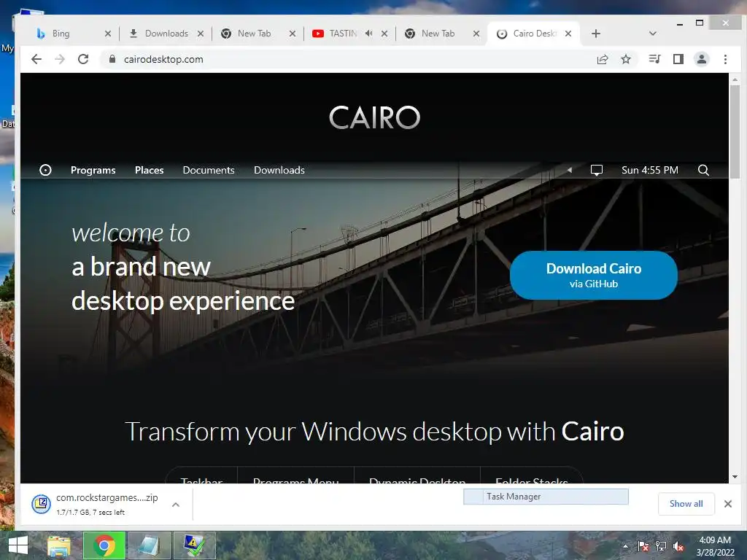
Task: Open the Windows Start button
Action: [18, 545]
